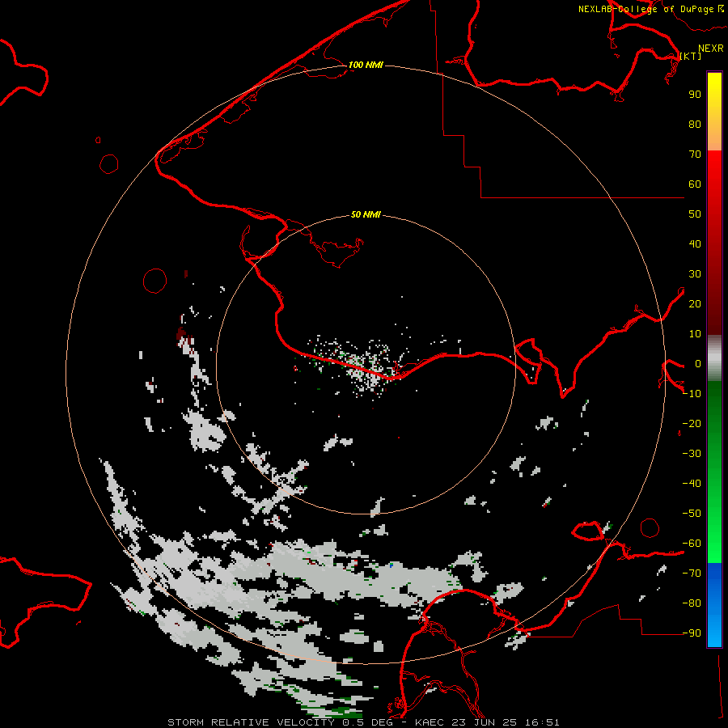This screenshot has height=728, width=728.
Task: Click the "80" velocity scale label
Action: 695,125
